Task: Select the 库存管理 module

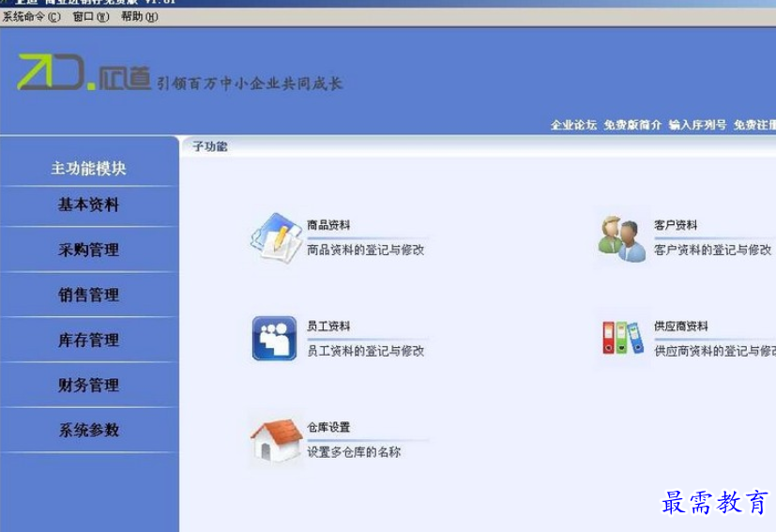Action: click(88, 340)
